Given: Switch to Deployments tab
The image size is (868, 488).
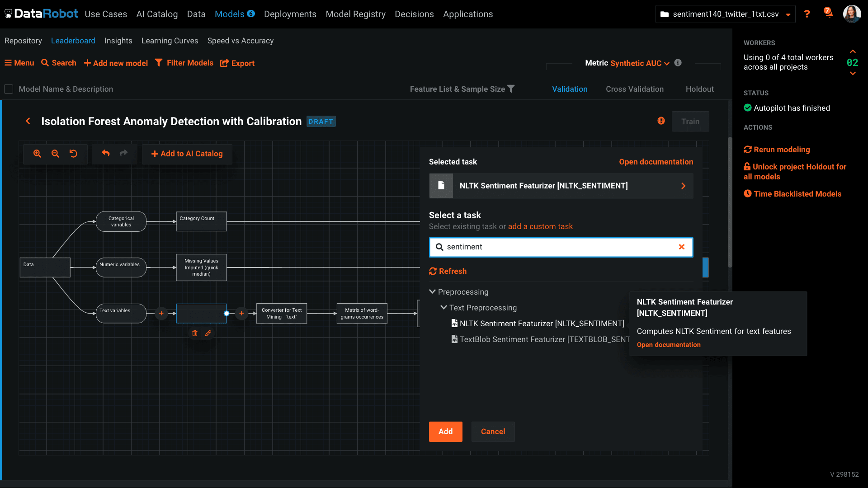Looking at the screenshot, I should pyautogui.click(x=290, y=14).
